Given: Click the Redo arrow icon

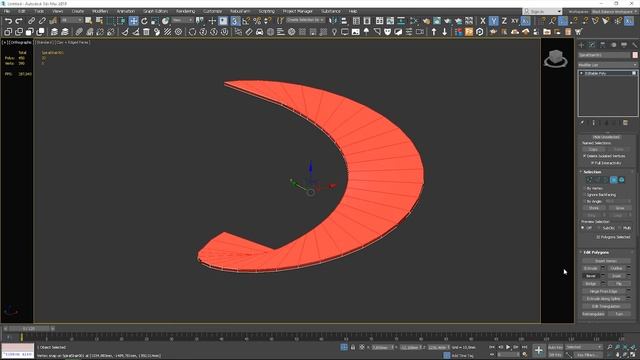Looking at the screenshot, I should pos(19,20).
